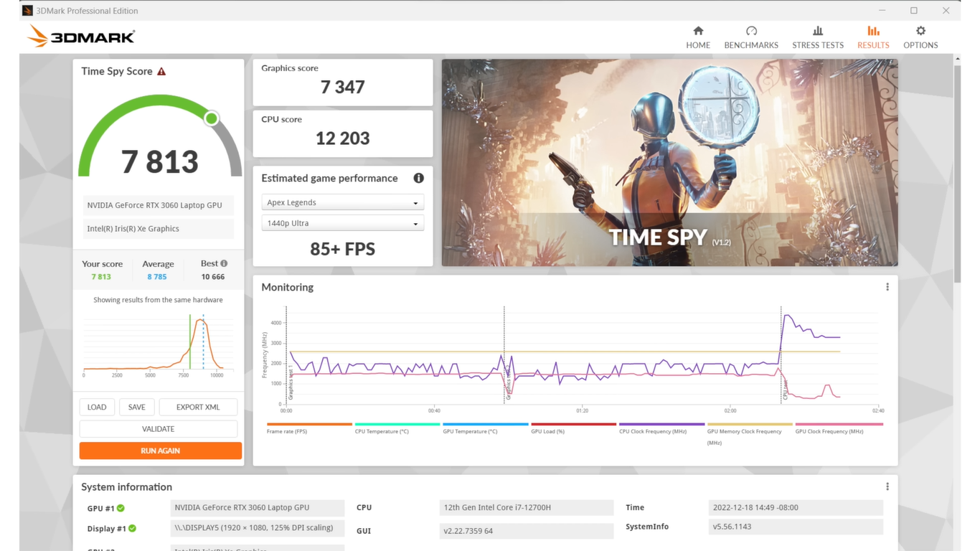Toggle the CPU Clock Frequency legend swatch
The image size is (980, 551).
(x=661, y=424)
